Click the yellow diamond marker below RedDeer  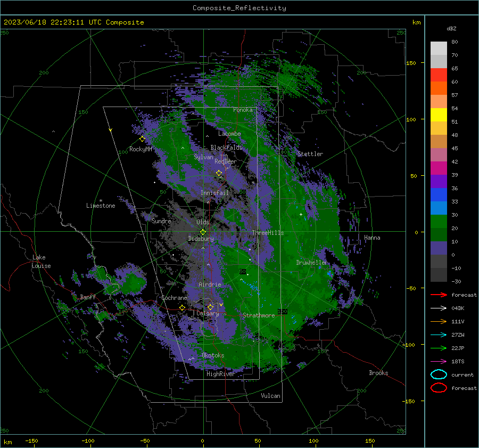tap(219, 173)
